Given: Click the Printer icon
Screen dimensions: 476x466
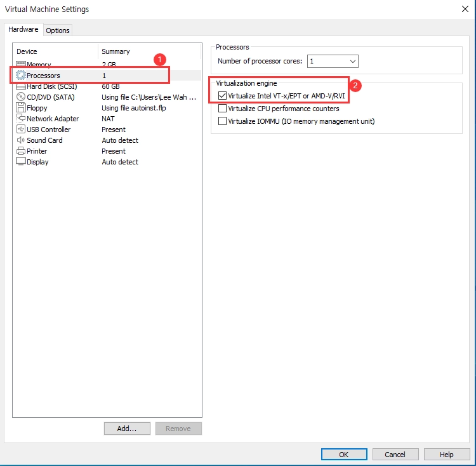Looking at the screenshot, I should pyautogui.click(x=21, y=150).
